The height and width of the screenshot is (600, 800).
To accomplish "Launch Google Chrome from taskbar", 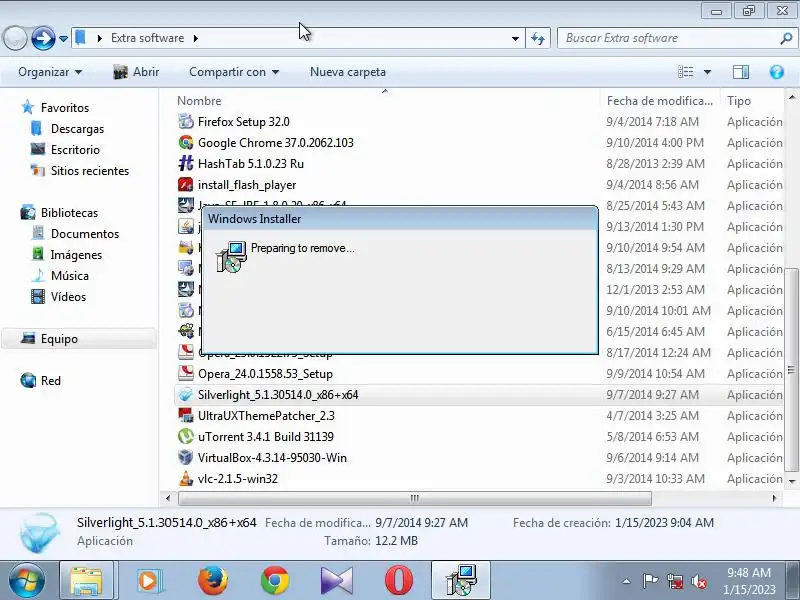I will tap(275, 581).
